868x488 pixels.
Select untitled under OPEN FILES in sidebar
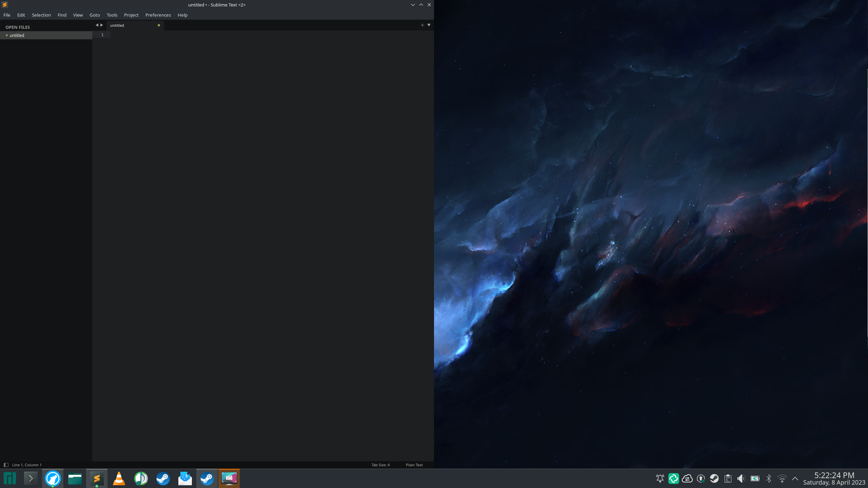[46, 35]
